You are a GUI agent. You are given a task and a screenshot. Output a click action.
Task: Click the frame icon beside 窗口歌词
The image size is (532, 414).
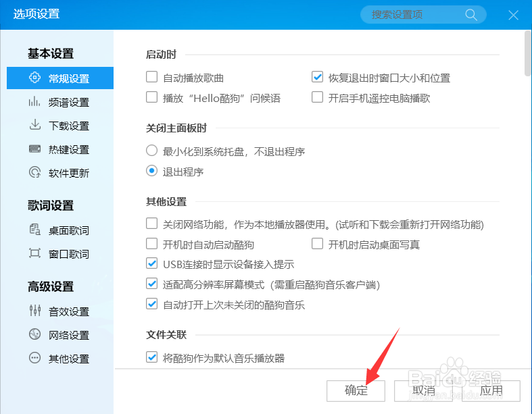click(34, 253)
